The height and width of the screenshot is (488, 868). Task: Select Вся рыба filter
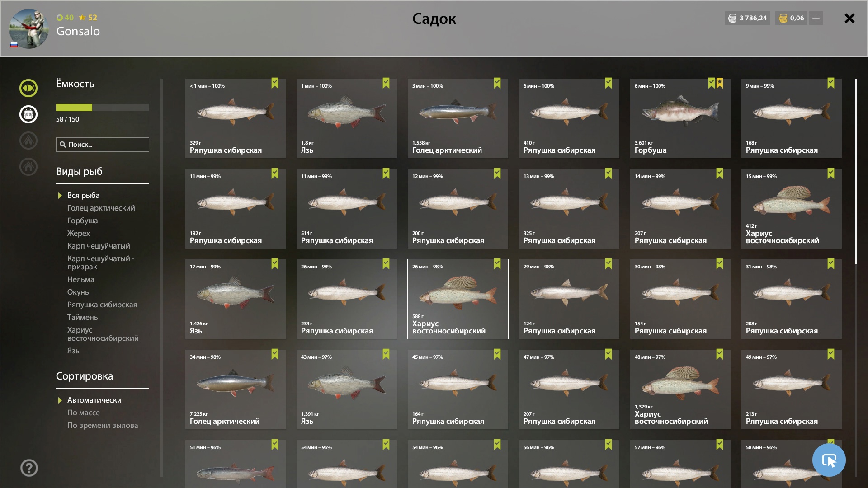[83, 195]
